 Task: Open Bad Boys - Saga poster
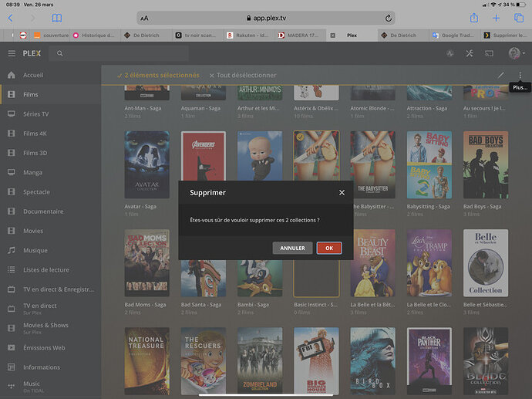point(486,164)
